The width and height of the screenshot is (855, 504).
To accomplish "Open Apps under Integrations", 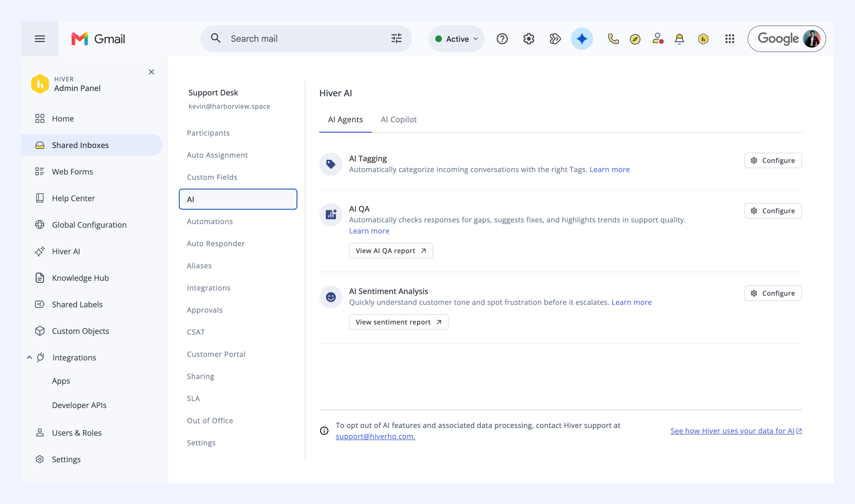I will 61,381.
